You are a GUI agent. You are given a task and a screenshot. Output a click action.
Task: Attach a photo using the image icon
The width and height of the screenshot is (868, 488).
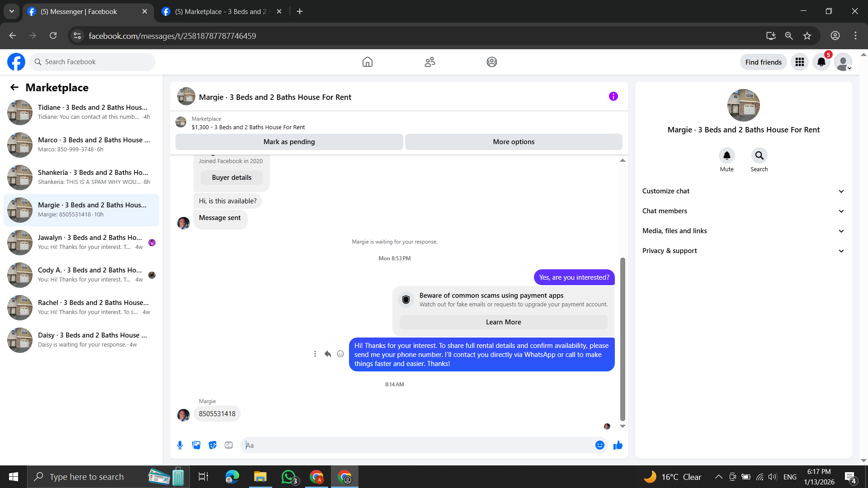pos(196,445)
